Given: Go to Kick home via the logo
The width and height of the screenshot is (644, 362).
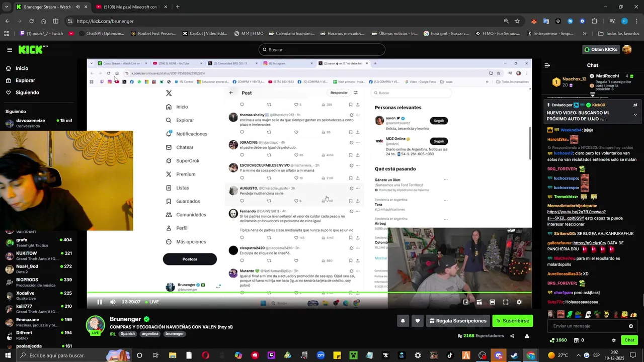Looking at the screenshot, I should click(x=33, y=49).
